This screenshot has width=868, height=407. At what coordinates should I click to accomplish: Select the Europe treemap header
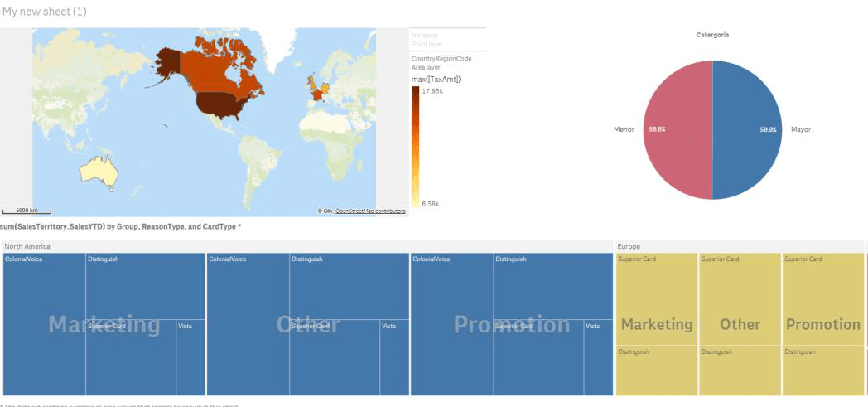coord(740,246)
